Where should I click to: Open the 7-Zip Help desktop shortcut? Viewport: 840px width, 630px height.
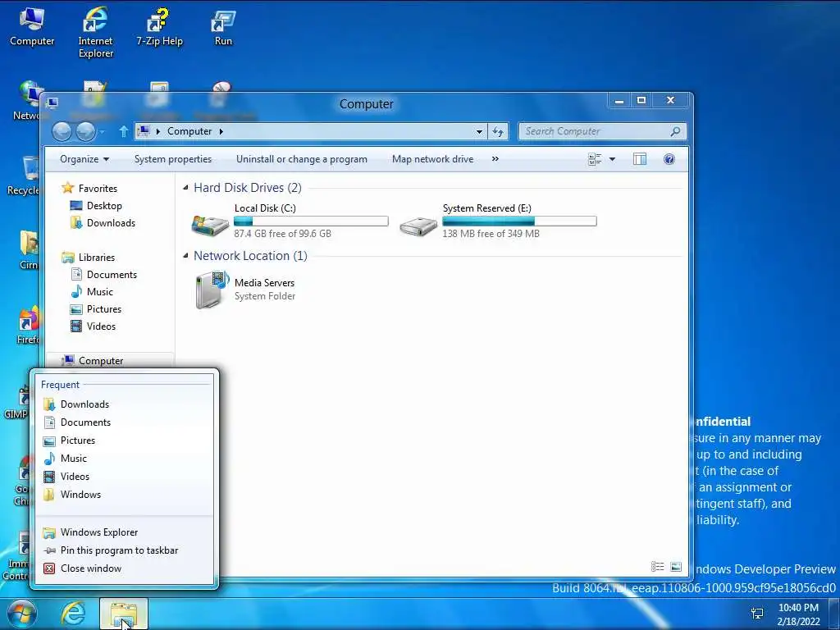(159, 27)
